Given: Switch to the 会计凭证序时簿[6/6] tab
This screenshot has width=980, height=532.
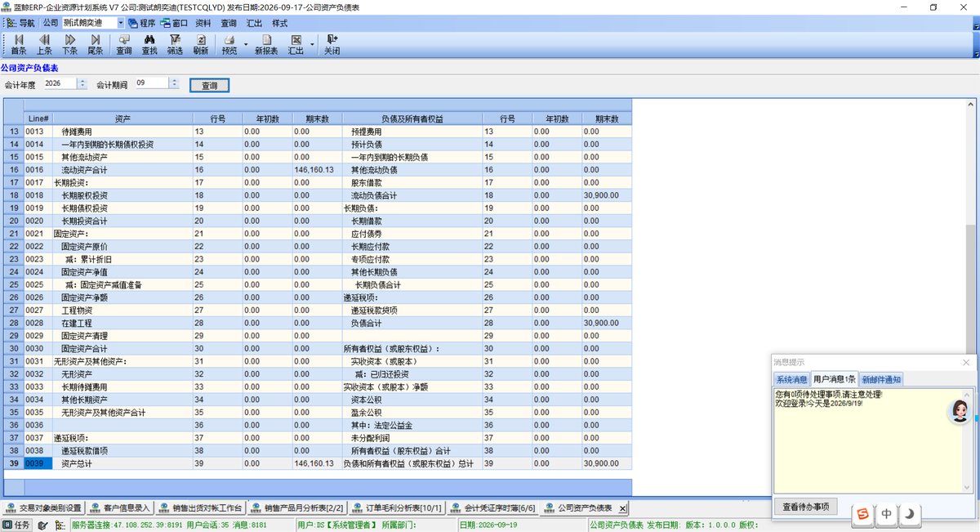Looking at the screenshot, I should coord(494,508).
